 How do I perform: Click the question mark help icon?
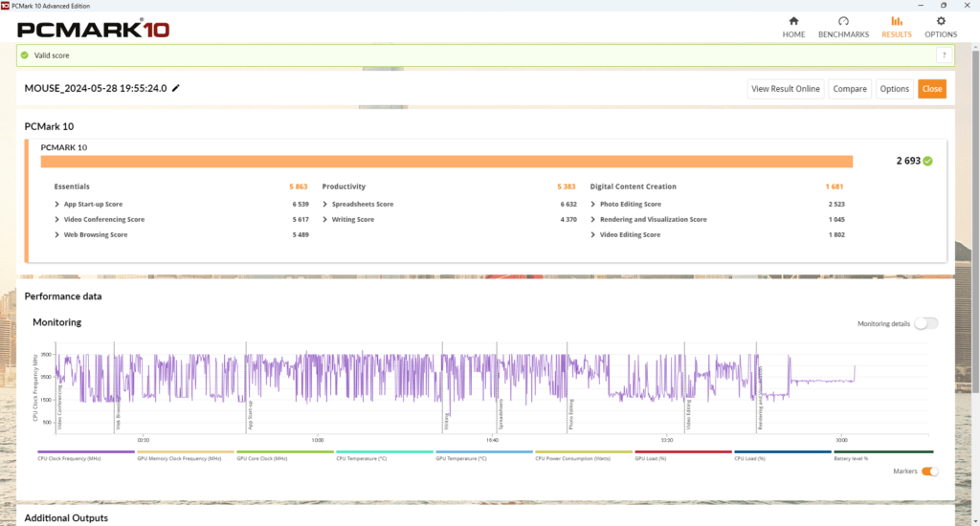[943, 55]
